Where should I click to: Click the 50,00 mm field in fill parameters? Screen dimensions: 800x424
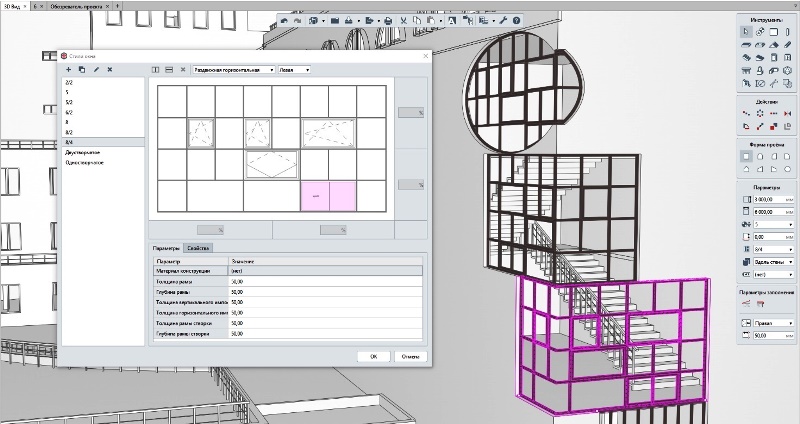(773, 336)
